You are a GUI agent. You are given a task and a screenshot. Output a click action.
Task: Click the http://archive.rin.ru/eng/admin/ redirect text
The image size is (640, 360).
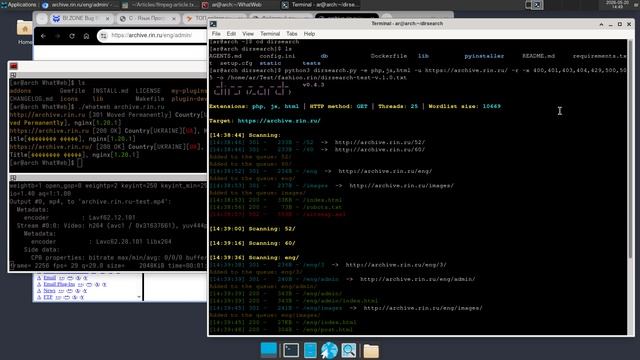417,279
